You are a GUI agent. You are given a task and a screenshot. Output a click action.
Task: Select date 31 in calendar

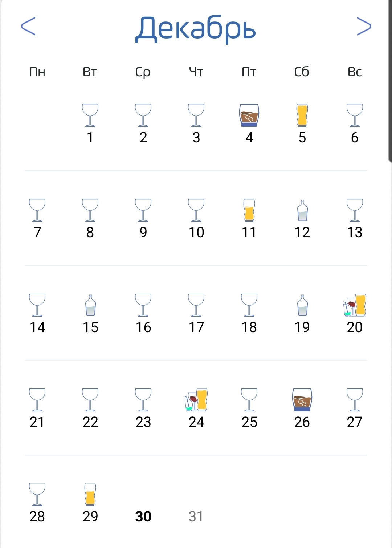[x=196, y=516]
